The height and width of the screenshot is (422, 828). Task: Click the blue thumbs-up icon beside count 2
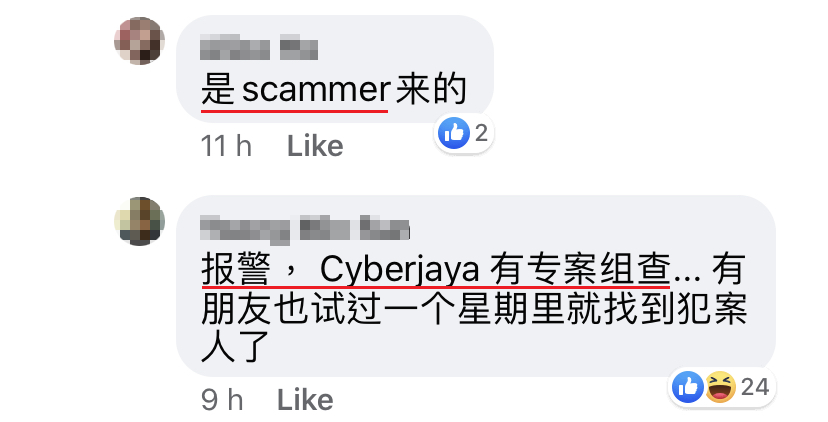454,133
